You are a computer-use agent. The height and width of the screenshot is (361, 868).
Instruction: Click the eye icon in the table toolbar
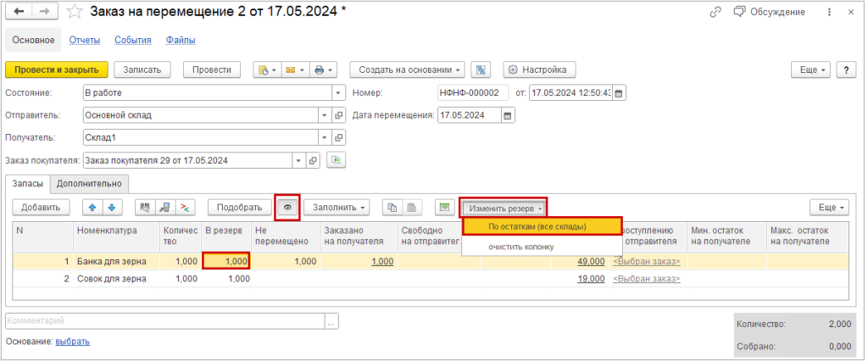pos(288,208)
